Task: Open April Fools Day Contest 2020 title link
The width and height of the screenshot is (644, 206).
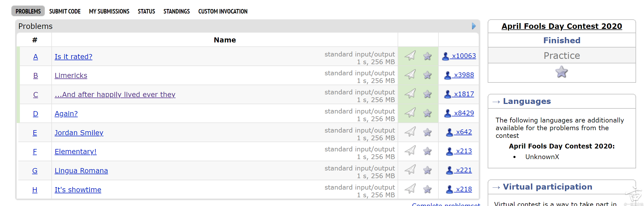Action: click(562, 26)
